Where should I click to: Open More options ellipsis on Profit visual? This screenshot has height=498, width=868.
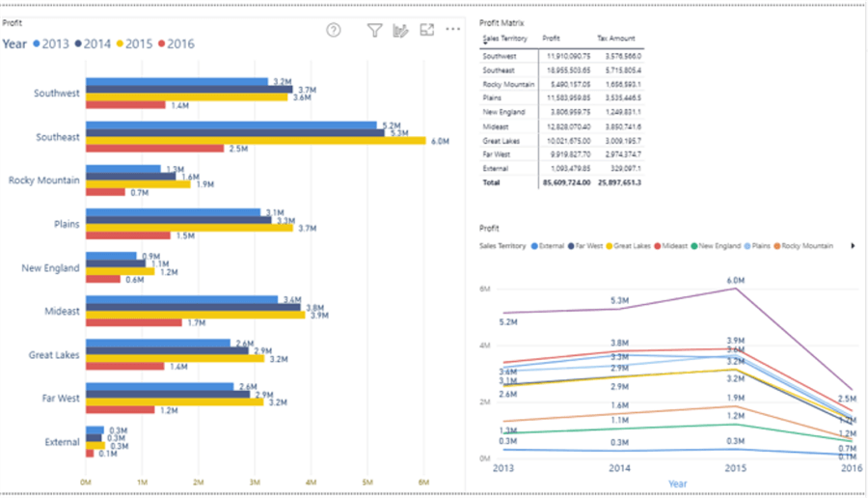[x=453, y=29]
